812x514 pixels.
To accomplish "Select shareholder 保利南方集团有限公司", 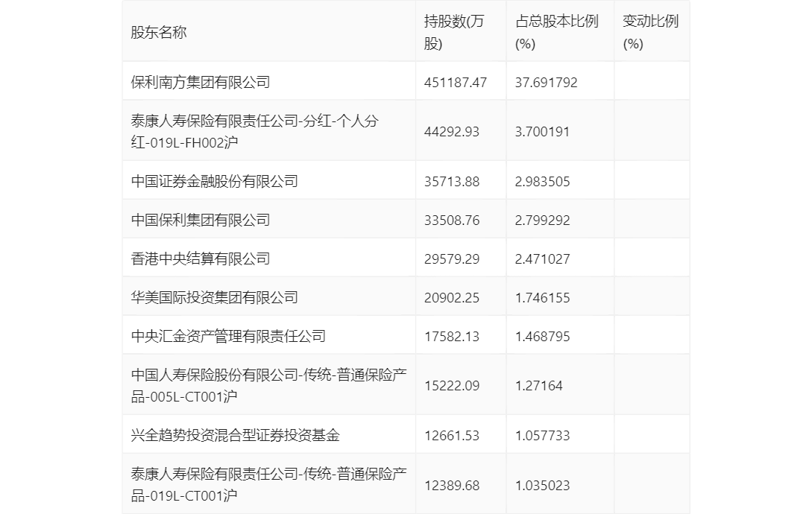I will pos(201,82).
